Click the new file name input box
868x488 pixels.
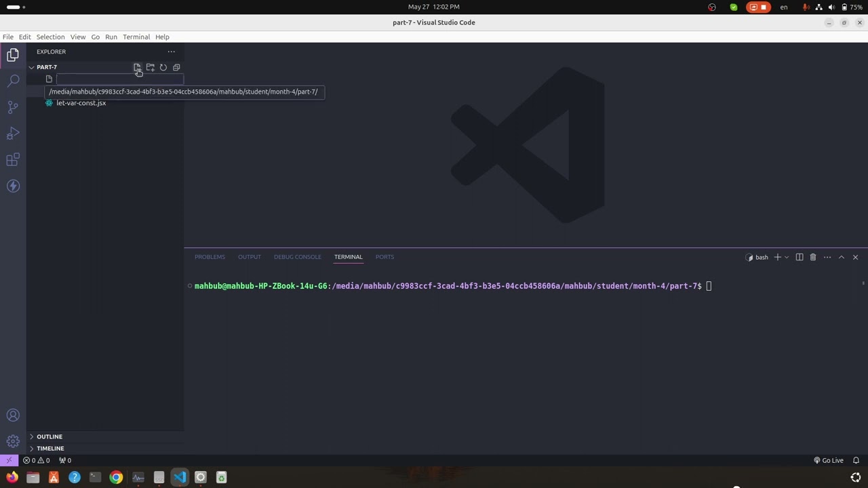click(x=119, y=79)
